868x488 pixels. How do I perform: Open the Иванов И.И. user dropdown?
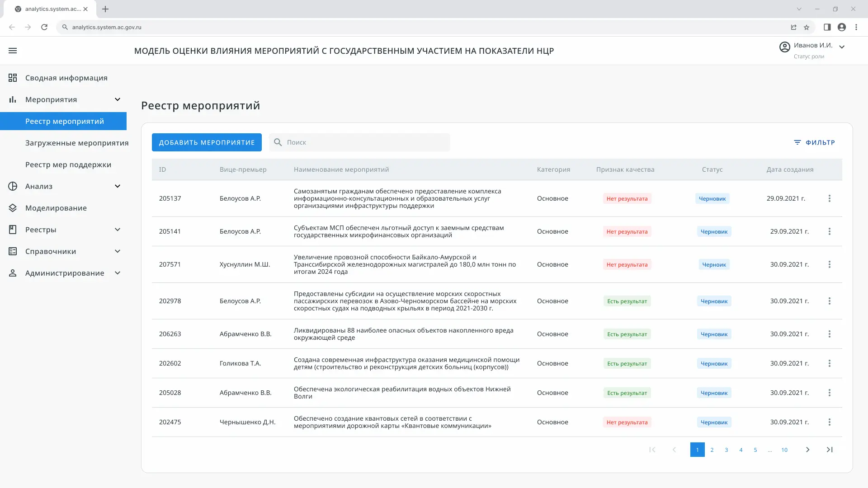point(842,47)
